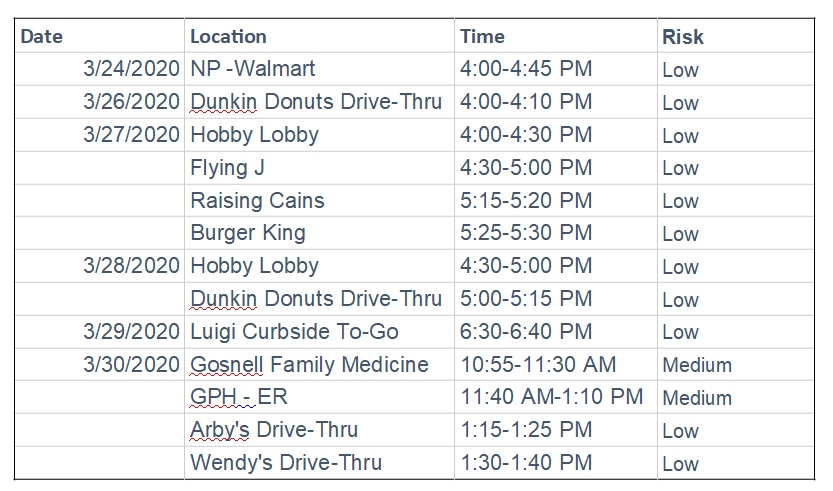Screen dimensions: 833x491
Task: Select the 3/28/2020 date cell
Action: 99,266
